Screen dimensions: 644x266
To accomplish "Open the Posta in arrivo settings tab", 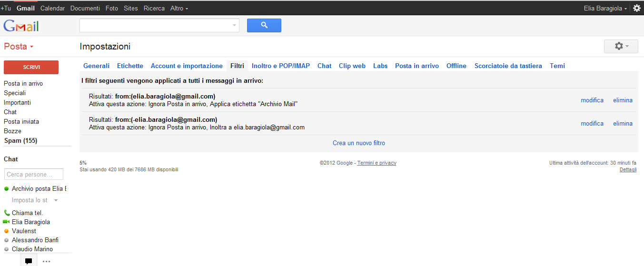I will pos(417,66).
